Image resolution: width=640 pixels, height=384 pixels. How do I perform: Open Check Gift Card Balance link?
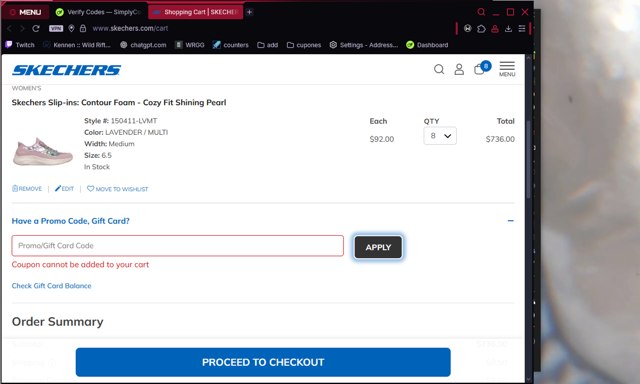(x=51, y=286)
